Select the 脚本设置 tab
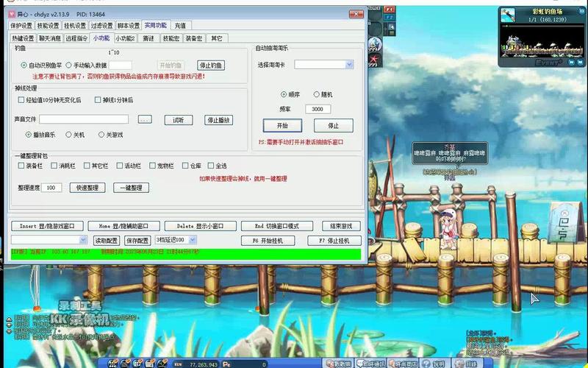588x368 pixels. coord(128,26)
